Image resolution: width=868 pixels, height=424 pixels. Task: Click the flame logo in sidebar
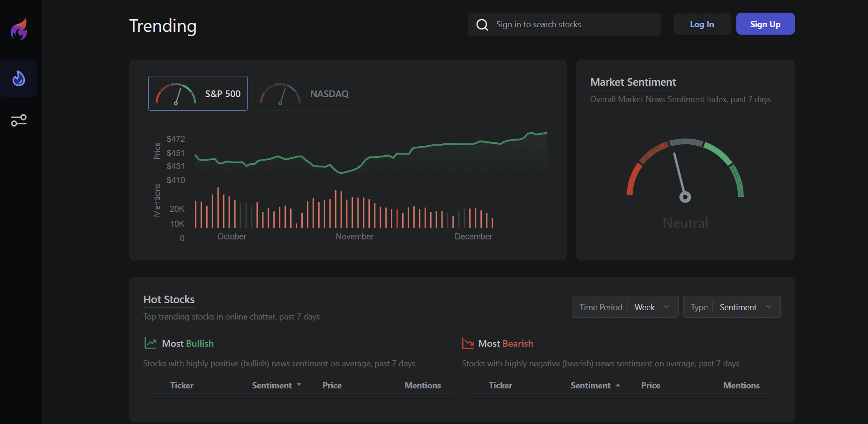19,29
